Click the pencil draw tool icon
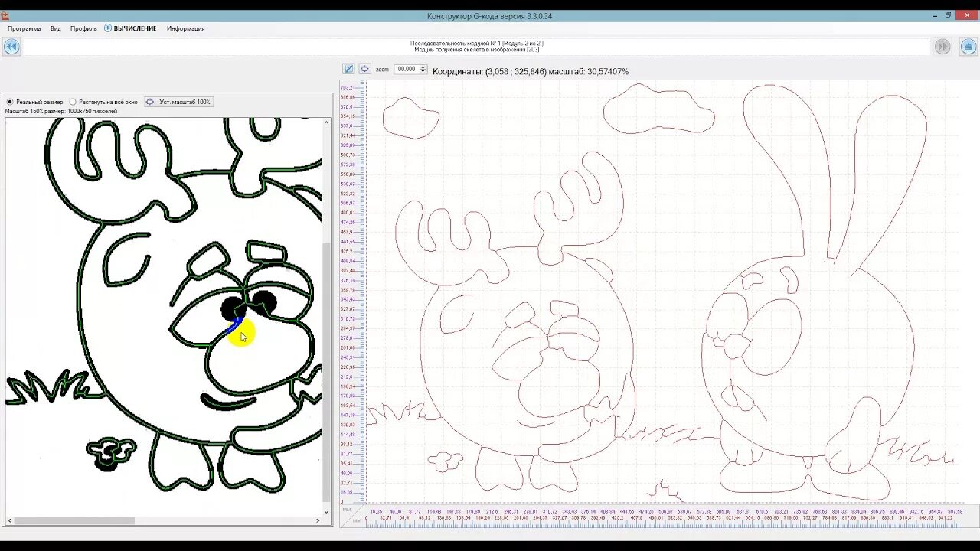The image size is (980, 551). [348, 69]
